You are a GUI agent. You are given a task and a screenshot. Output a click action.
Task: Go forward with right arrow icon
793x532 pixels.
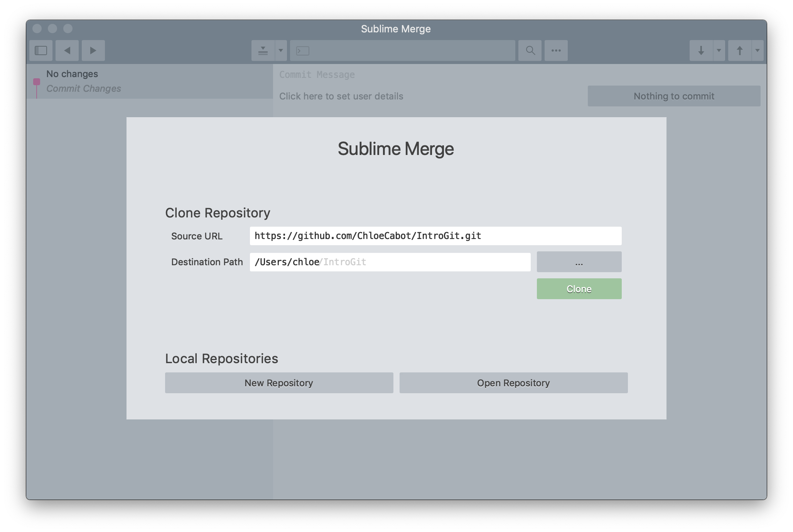click(93, 51)
